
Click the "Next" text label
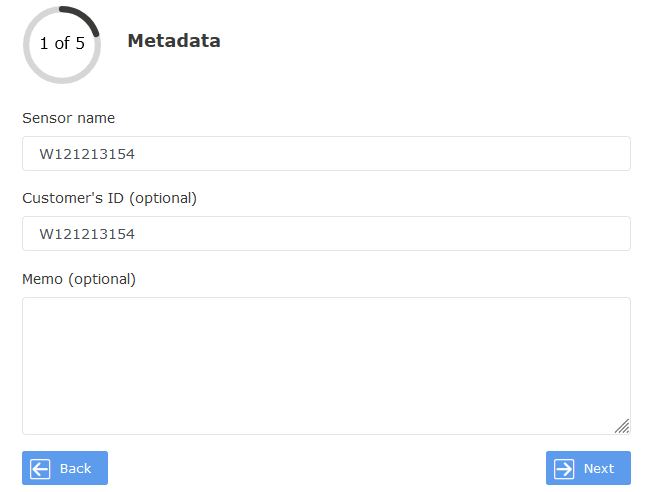[x=599, y=468]
